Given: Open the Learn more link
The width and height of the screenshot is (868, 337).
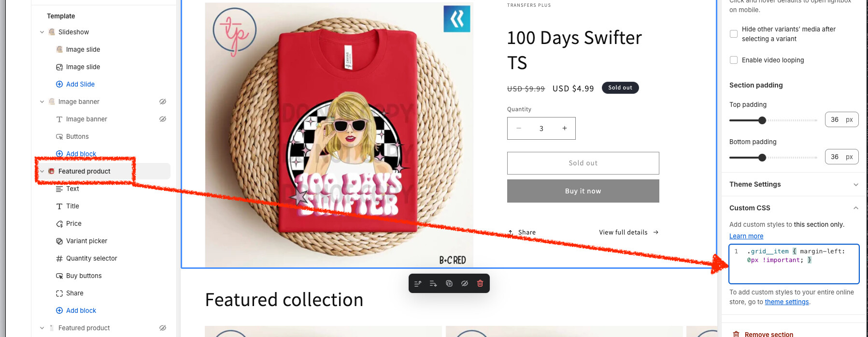Looking at the screenshot, I should 746,236.
